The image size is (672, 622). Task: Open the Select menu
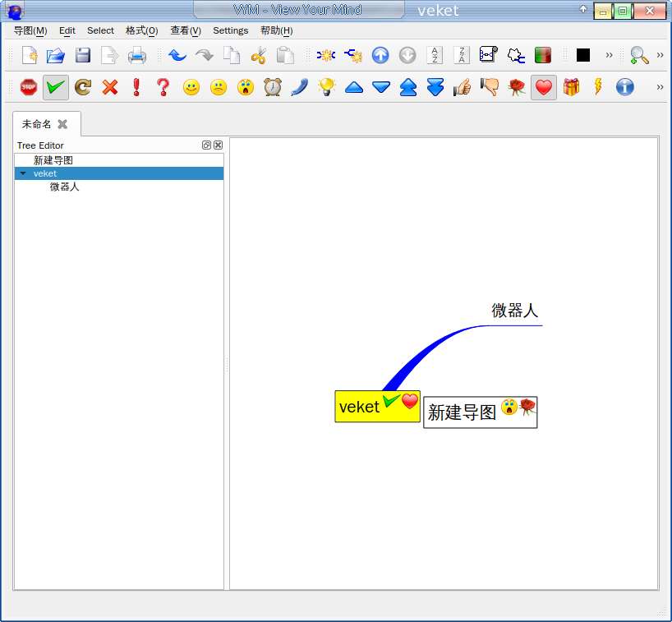[x=101, y=31]
